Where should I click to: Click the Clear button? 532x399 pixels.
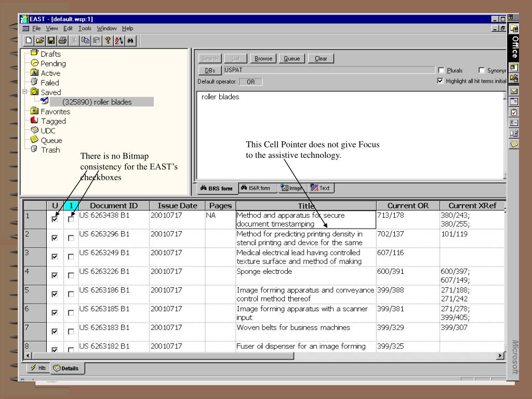[x=321, y=58]
